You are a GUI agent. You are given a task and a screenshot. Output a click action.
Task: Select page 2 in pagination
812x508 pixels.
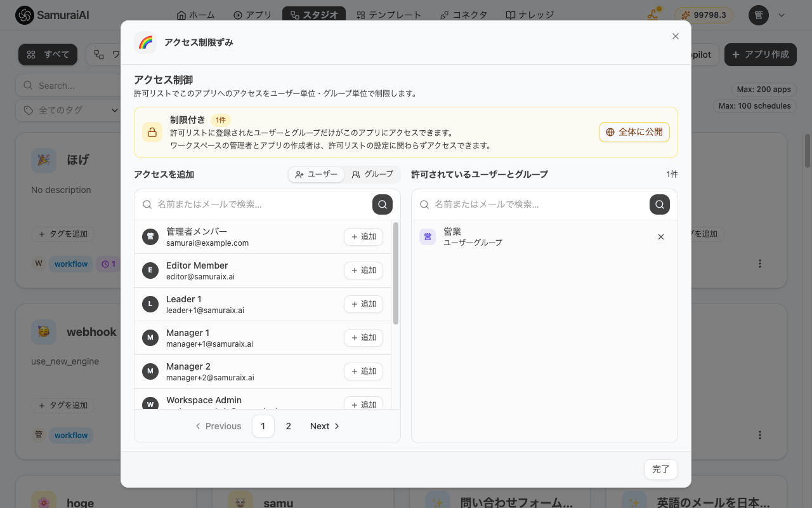289,426
